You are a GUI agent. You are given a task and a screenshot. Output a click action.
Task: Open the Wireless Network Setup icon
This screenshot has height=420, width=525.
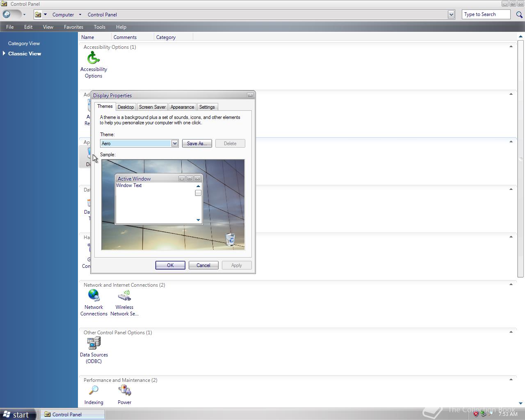click(124, 303)
